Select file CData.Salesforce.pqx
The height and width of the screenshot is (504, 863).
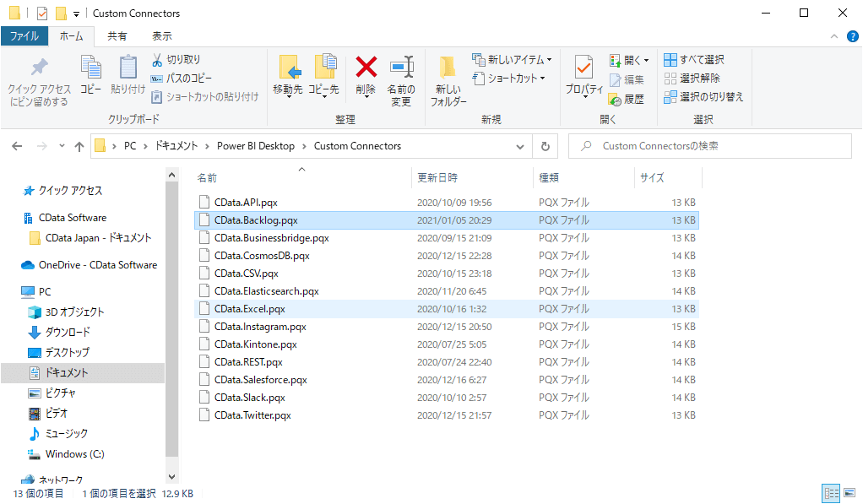(447, 380)
